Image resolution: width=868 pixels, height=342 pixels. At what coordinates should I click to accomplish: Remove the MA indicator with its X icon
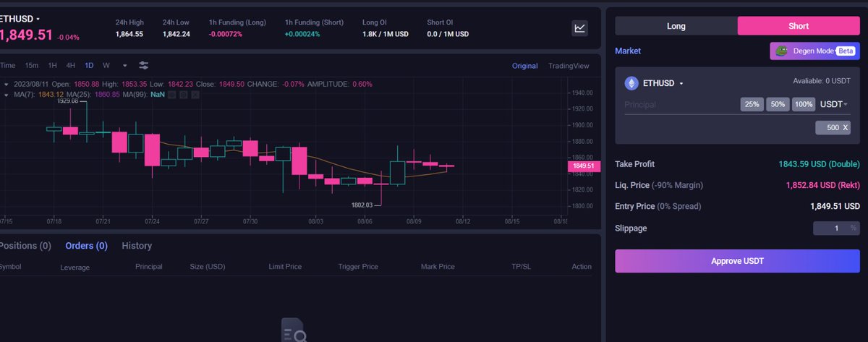coord(194,94)
